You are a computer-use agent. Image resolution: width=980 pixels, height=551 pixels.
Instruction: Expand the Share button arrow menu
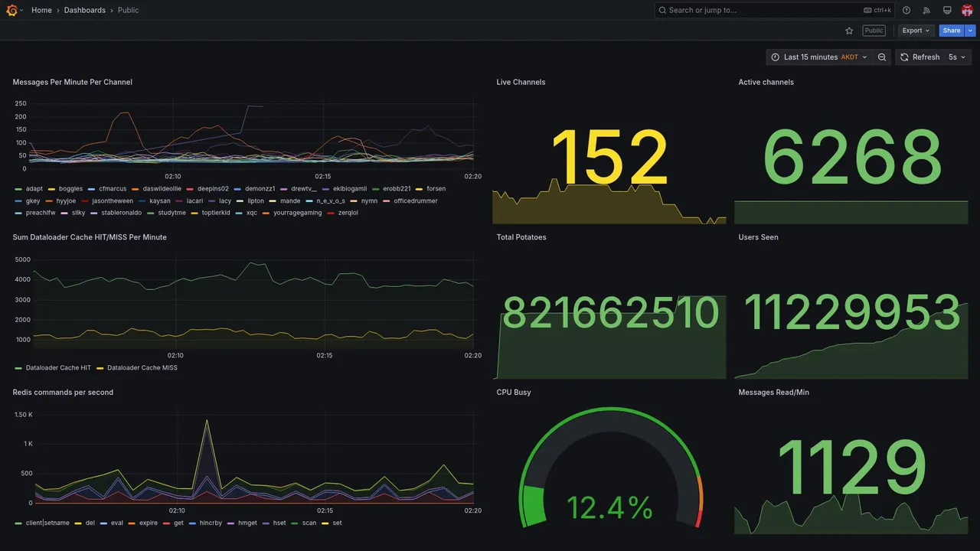pyautogui.click(x=970, y=31)
